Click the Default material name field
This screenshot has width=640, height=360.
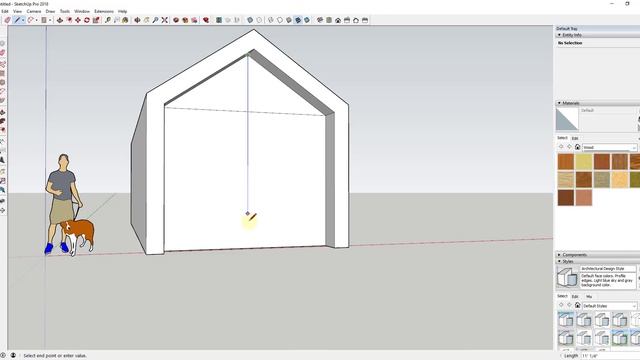608,110
